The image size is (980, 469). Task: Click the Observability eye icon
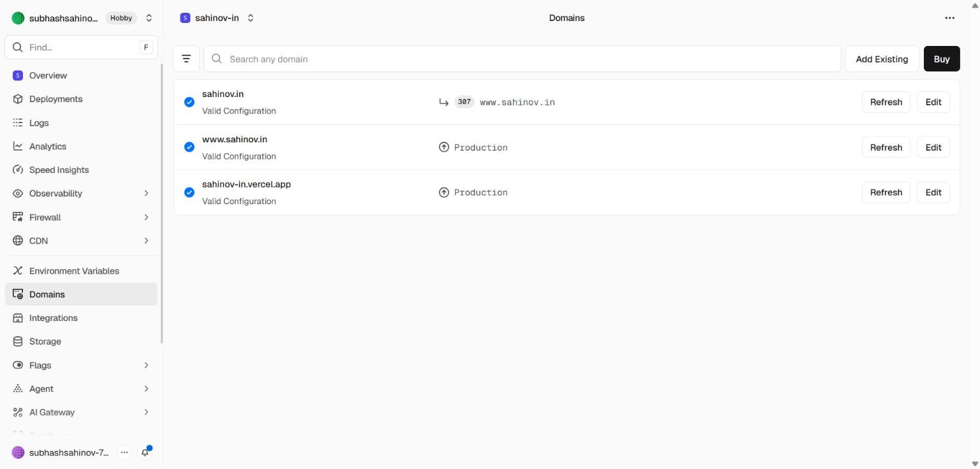coord(18,193)
